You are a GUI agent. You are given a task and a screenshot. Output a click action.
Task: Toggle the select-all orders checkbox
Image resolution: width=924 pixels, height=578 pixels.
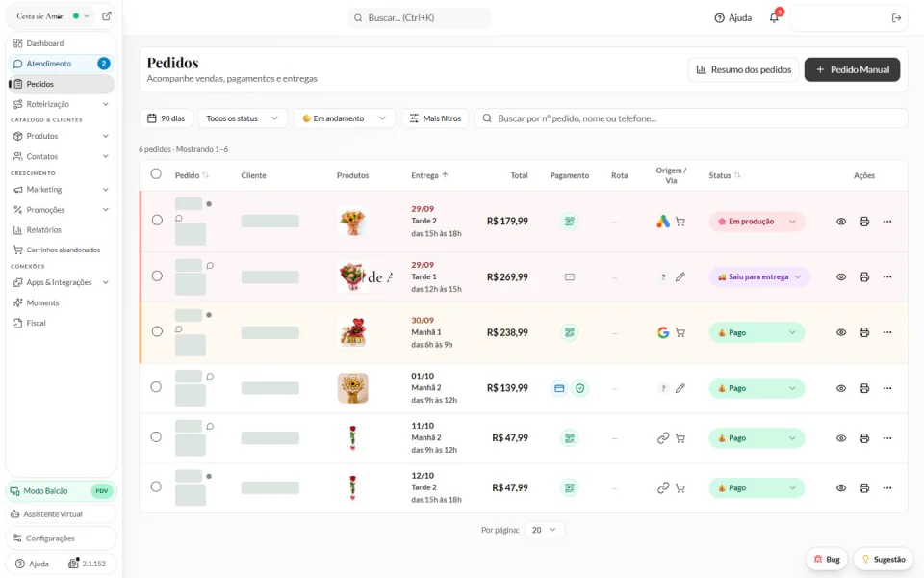(156, 174)
